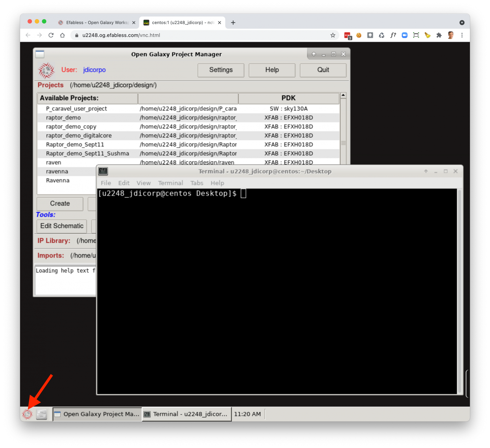The image size is (490, 448).
Task: Click the Available Projects column header
Action: 88,98
